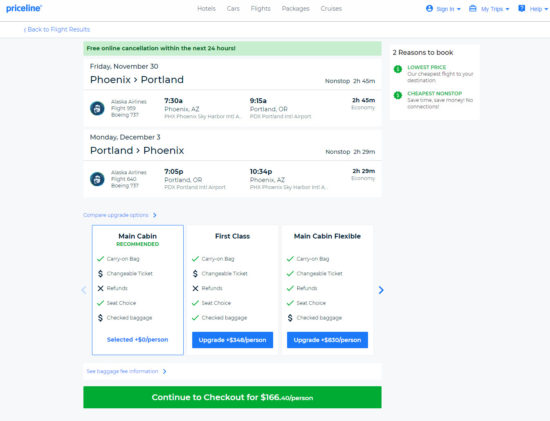Continue to Checkout for $166.40
550x421 pixels.
[x=232, y=397]
